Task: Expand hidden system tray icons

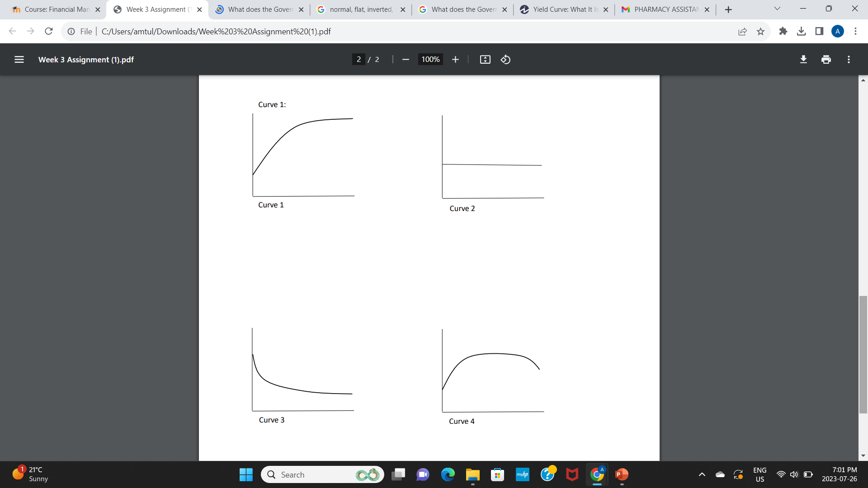Action: [702, 475]
